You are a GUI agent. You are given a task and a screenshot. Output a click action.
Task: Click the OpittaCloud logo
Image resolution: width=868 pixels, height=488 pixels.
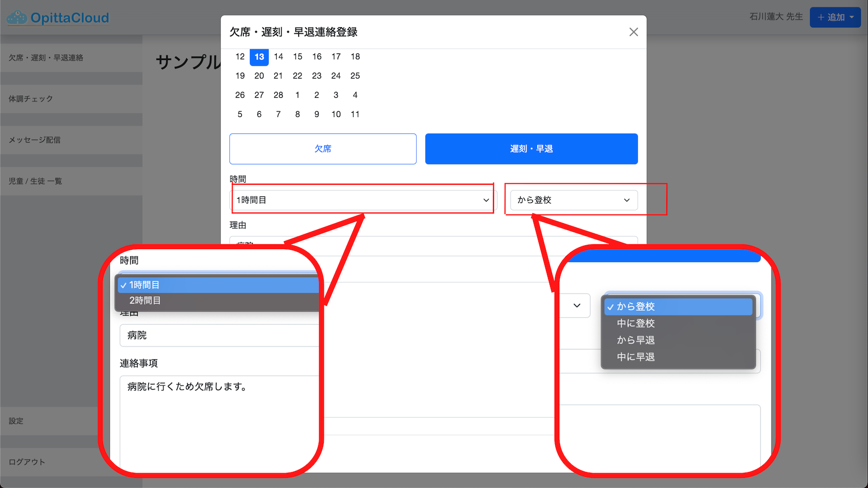click(x=58, y=18)
